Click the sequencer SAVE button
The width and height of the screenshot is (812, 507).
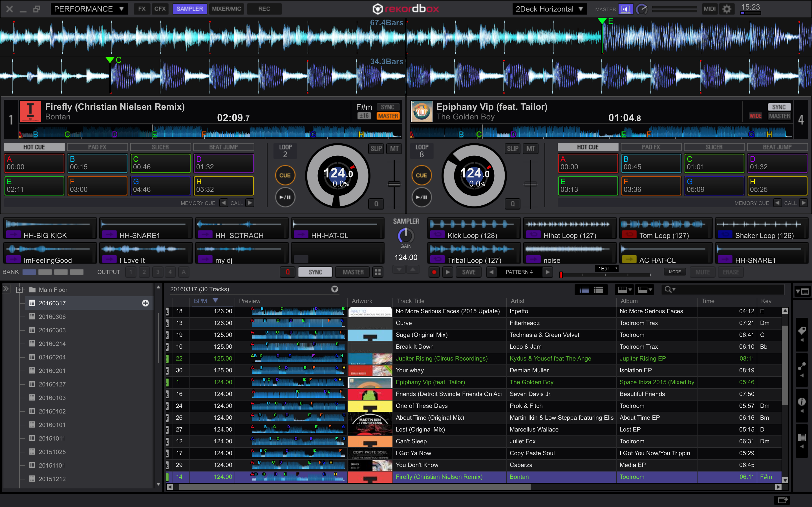coord(468,272)
